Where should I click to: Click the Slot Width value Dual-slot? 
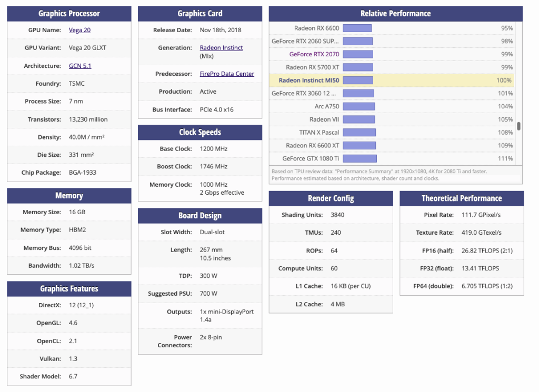212,232
